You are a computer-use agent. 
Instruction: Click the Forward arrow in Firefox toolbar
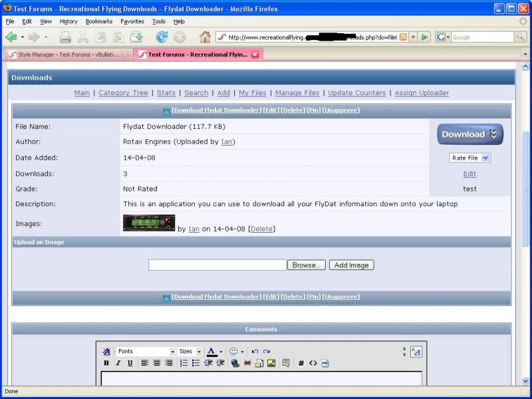click(34, 37)
